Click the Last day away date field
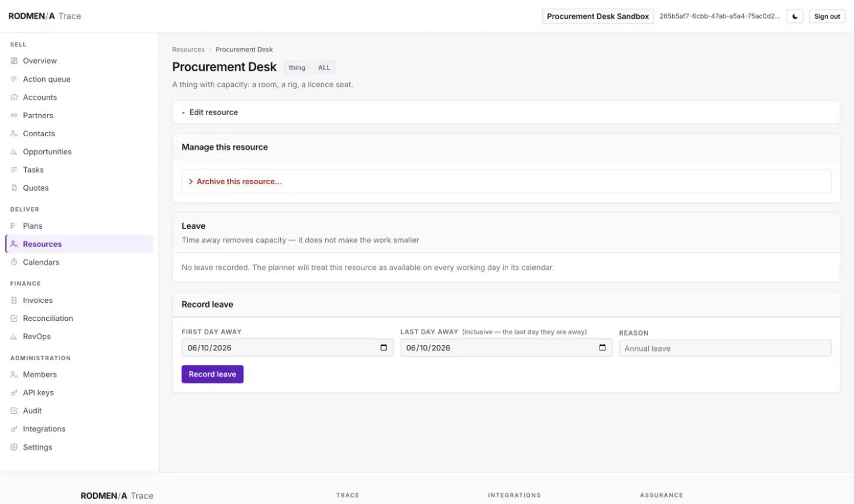This screenshot has height=504, width=854. coord(506,347)
